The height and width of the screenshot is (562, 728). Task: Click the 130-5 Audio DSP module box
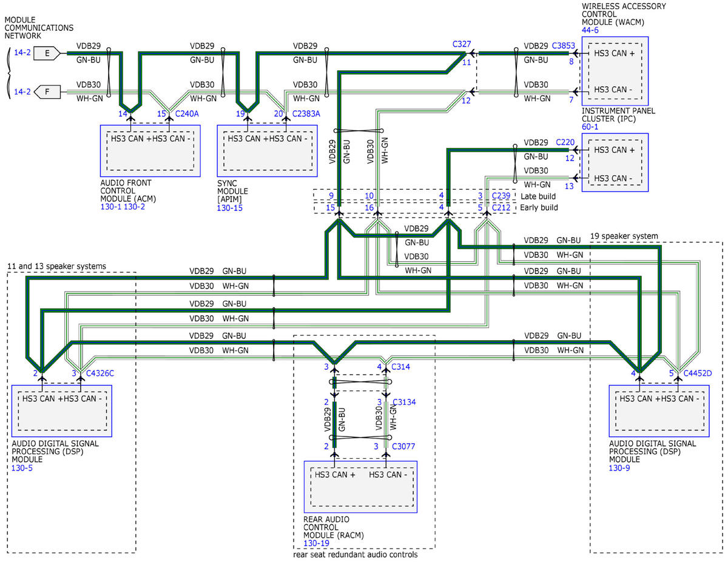coord(62,410)
